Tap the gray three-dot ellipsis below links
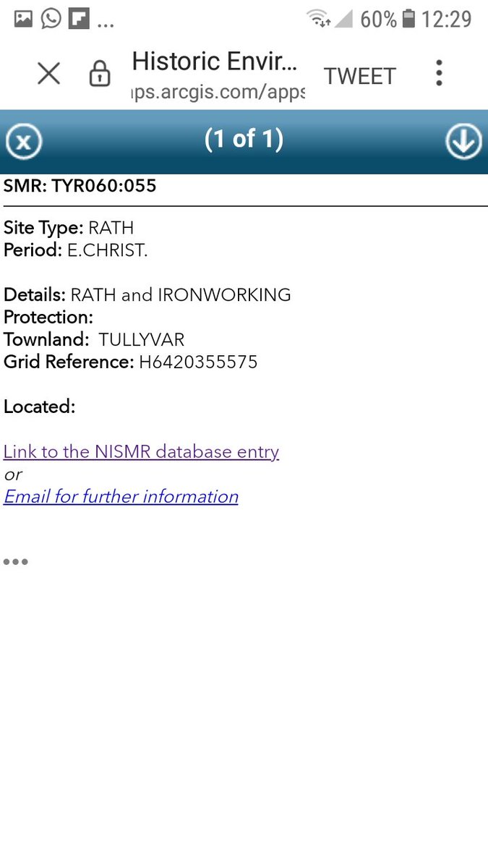488x868 pixels. pyautogui.click(x=15, y=561)
